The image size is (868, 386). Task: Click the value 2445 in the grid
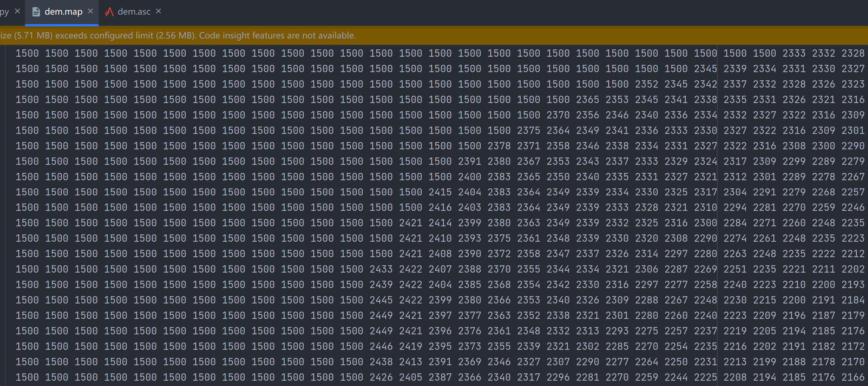pos(381,300)
